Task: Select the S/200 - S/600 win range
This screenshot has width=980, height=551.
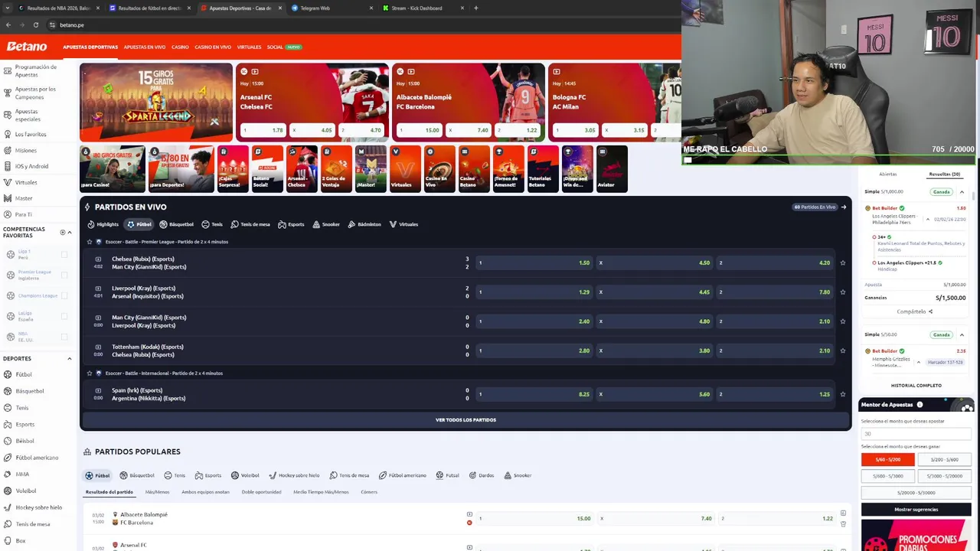Action: (x=944, y=459)
